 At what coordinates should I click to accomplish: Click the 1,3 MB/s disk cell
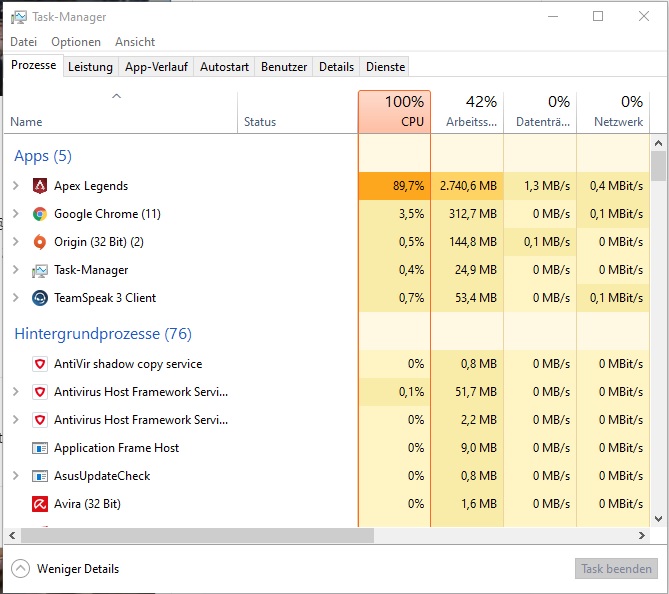tap(540, 186)
